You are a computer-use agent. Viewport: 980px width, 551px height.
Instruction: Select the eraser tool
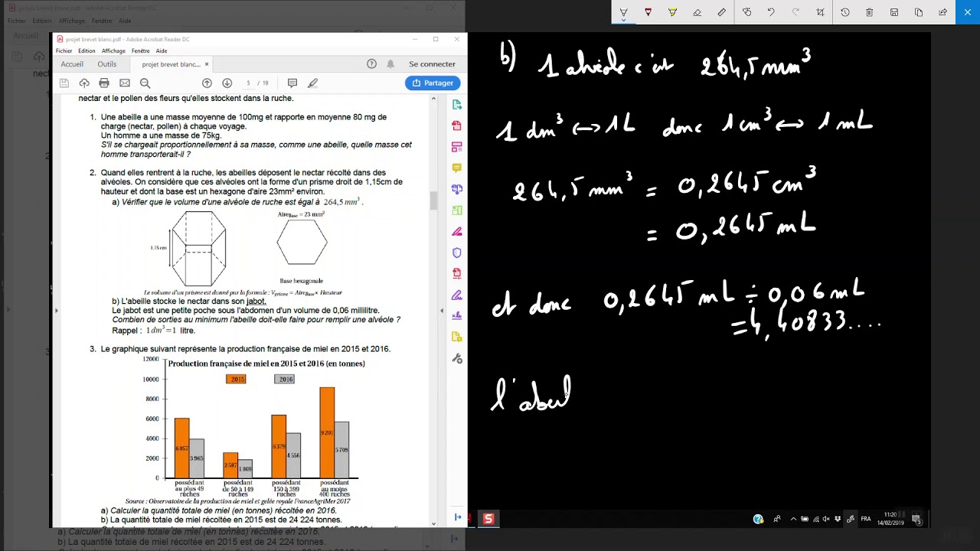(697, 12)
